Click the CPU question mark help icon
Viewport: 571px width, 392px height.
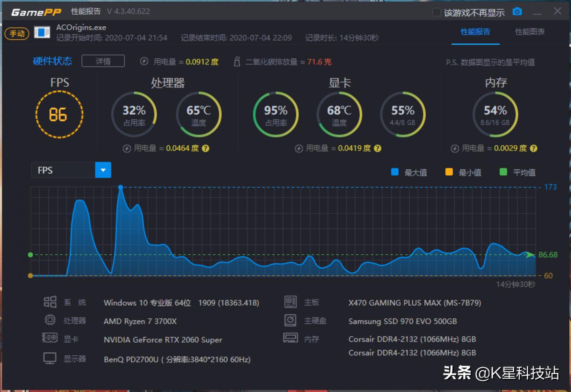click(x=205, y=148)
